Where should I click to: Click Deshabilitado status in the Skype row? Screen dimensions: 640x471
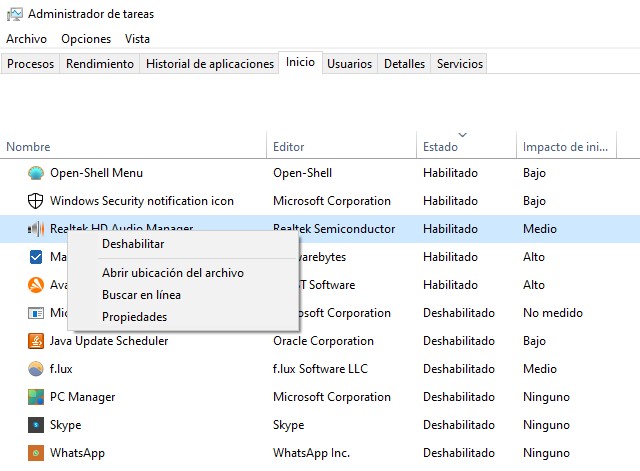(x=459, y=425)
